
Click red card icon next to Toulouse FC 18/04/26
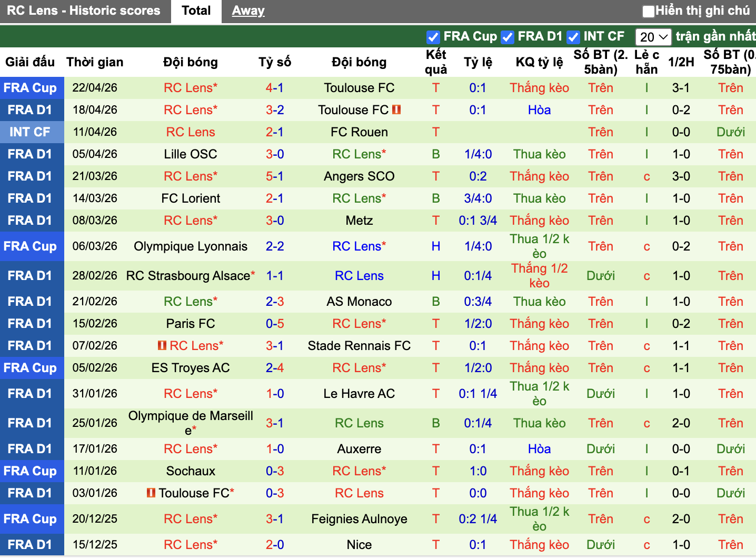(397, 109)
